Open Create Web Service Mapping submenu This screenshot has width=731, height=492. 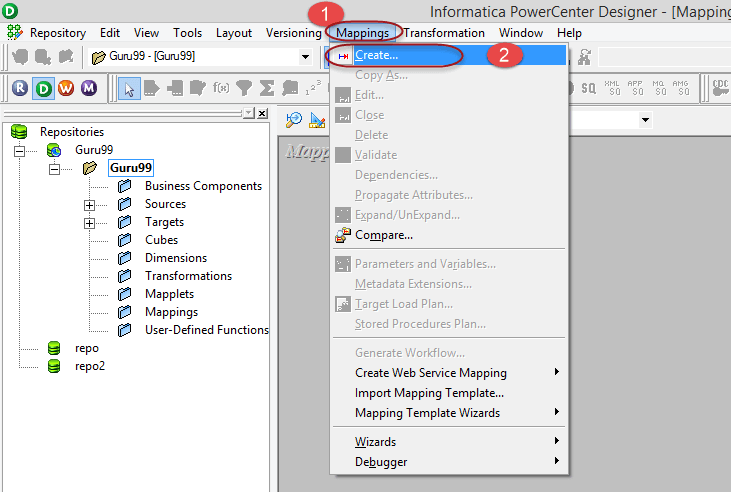point(449,373)
